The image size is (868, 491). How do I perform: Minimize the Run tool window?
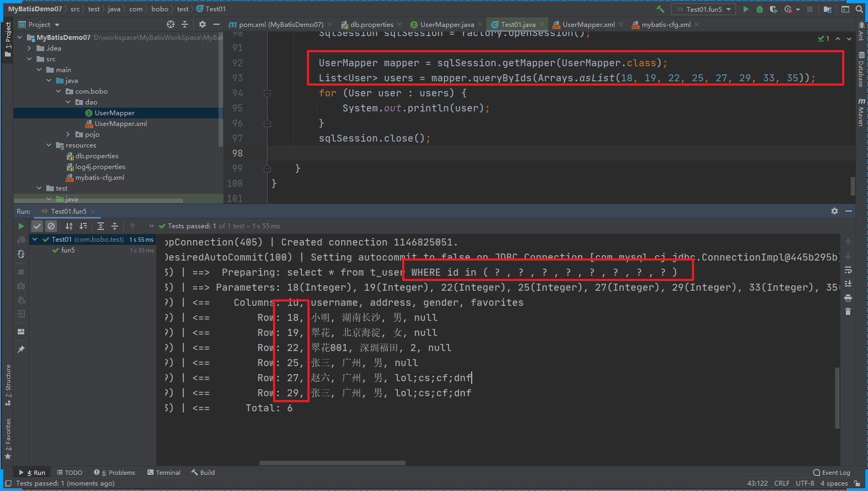click(x=849, y=211)
